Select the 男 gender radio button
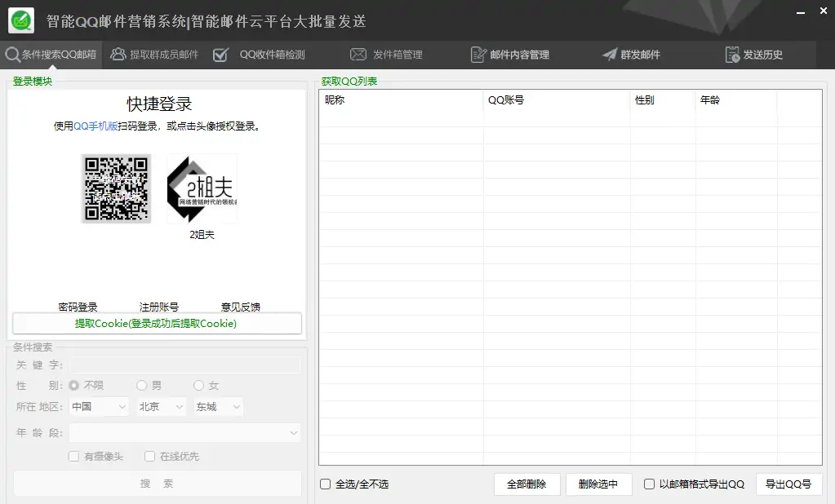 point(142,385)
